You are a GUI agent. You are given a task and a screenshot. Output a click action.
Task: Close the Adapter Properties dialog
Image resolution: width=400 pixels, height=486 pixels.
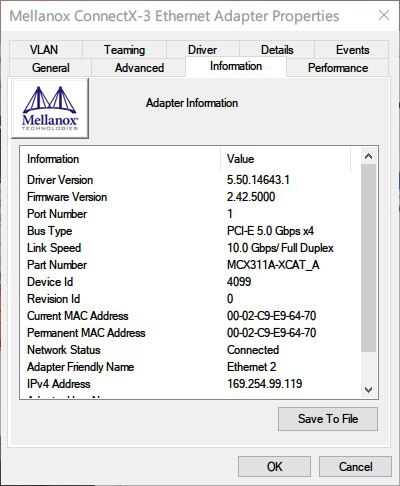coord(384,15)
